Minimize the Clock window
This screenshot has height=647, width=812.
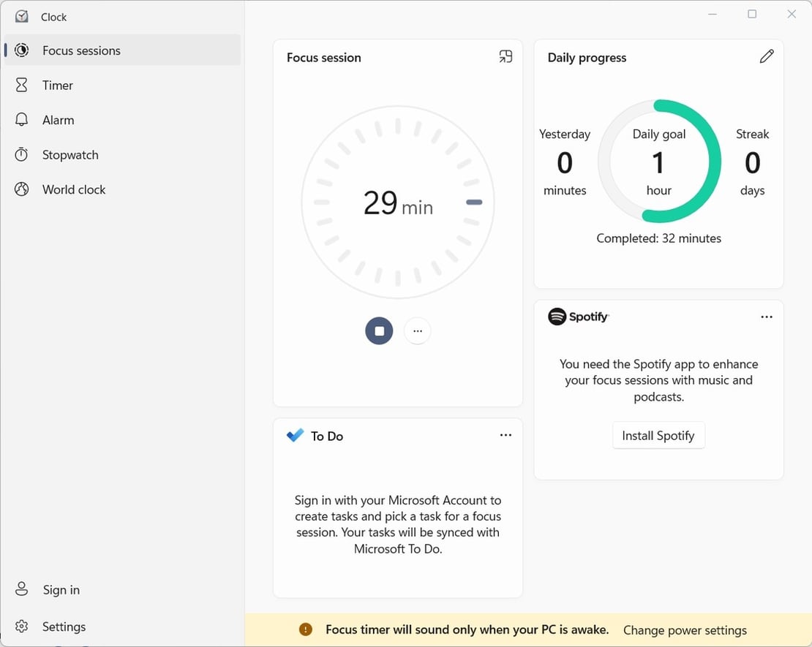coord(713,14)
